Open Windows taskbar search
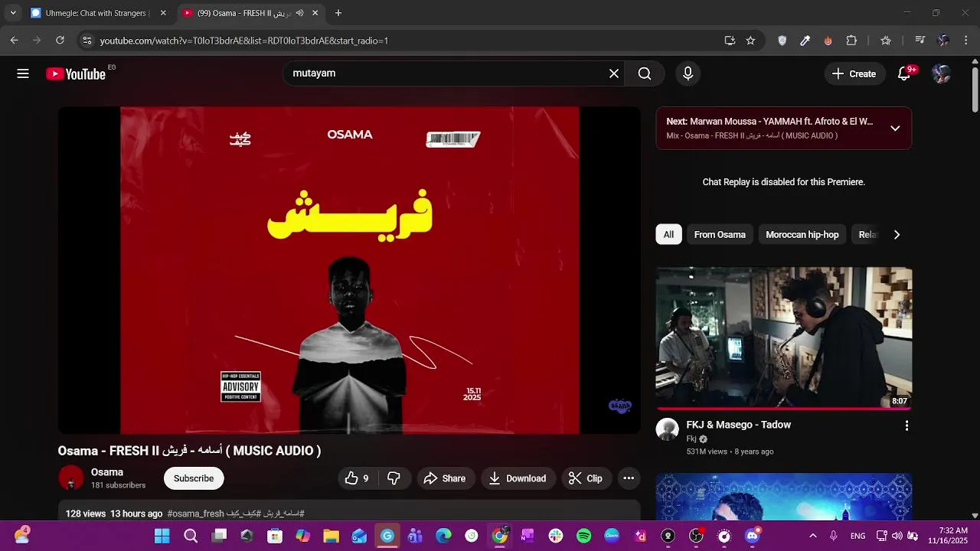The width and height of the screenshot is (980, 551). [191, 536]
